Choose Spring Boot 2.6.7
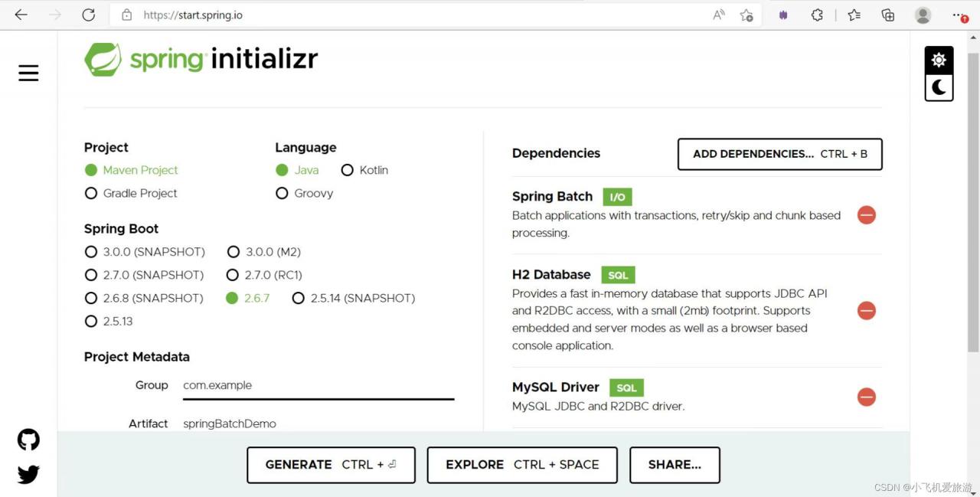This screenshot has height=497, width=980. (248, 298)
